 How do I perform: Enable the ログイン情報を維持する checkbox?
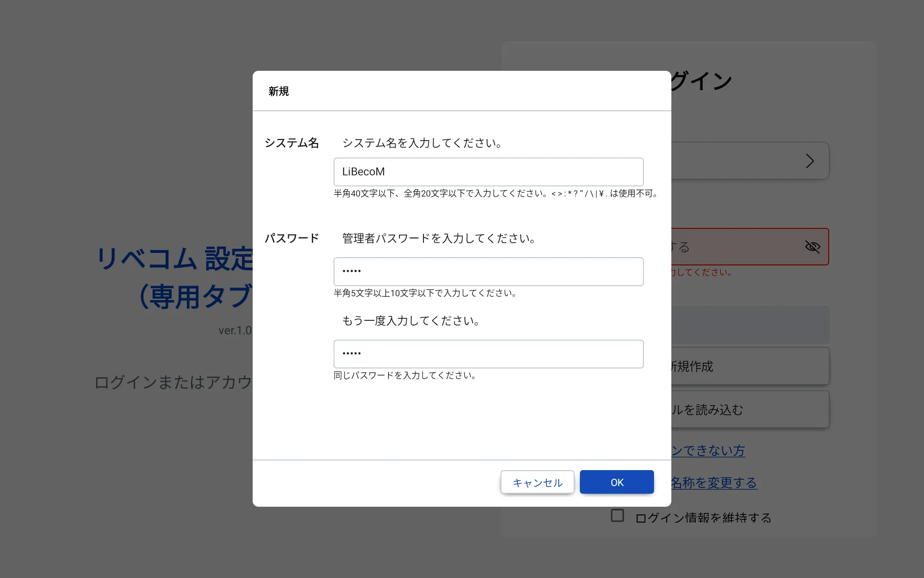click(617, 515)
